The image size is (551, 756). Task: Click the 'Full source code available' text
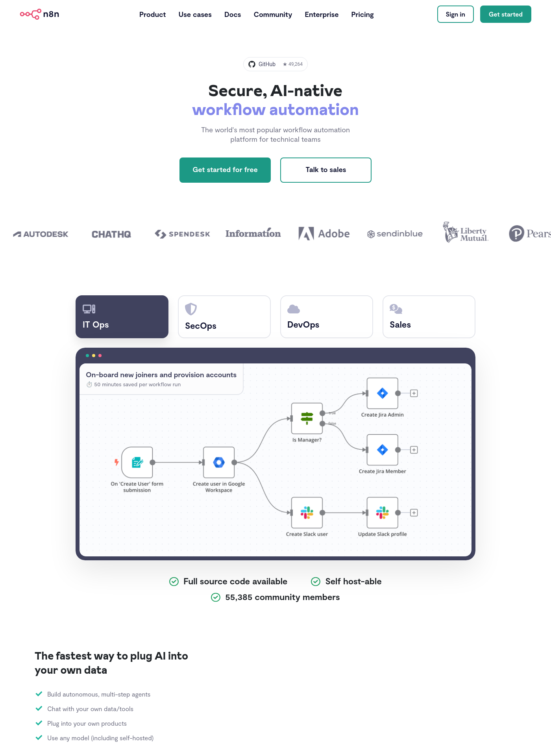(235, 582)
